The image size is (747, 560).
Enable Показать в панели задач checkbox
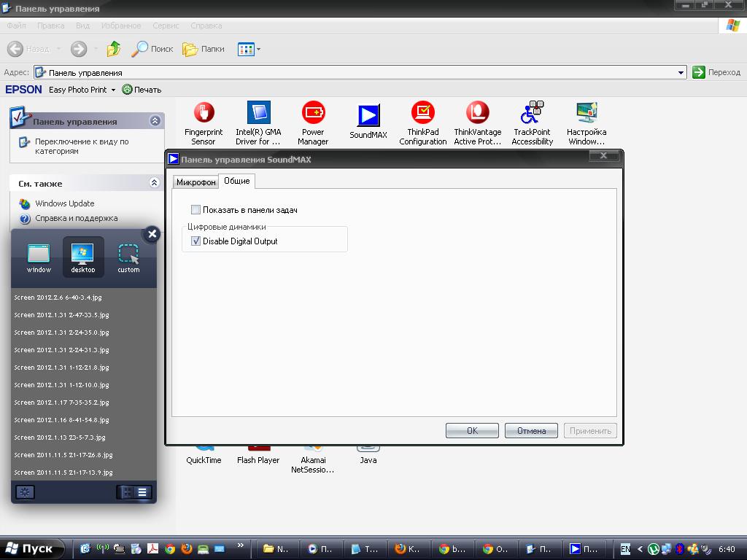tap(196, 209)
